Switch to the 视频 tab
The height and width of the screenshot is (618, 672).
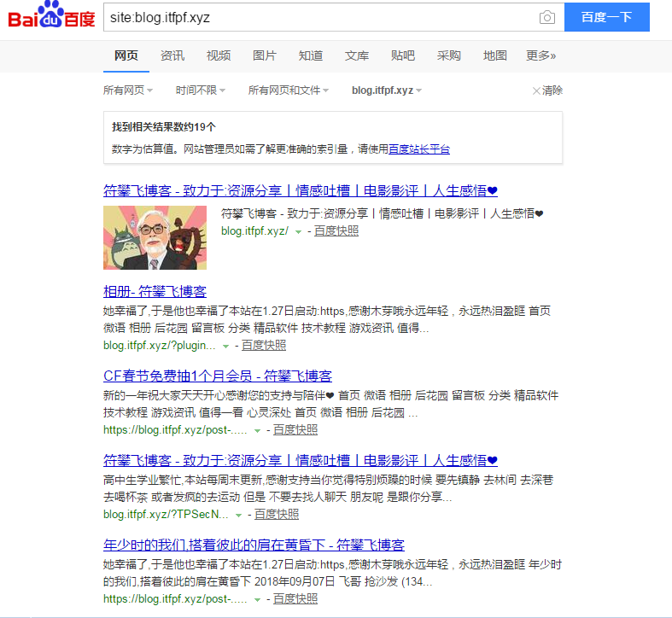click(x=219, y=55)
